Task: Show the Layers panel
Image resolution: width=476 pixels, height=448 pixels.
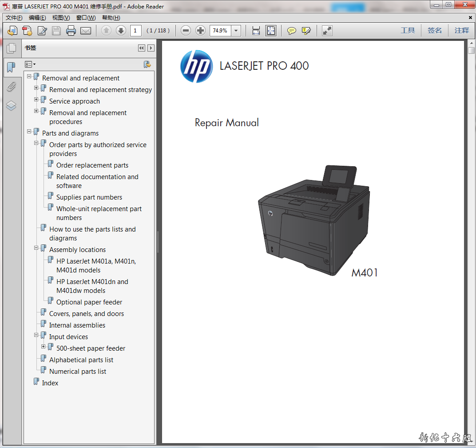Action: 11,106
